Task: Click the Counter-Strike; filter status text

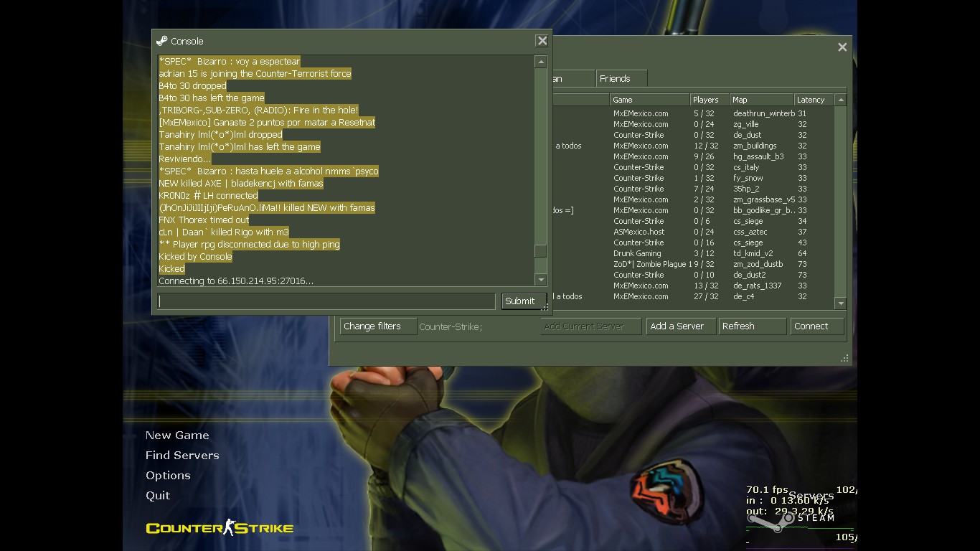Action: (x=451, y=326)
